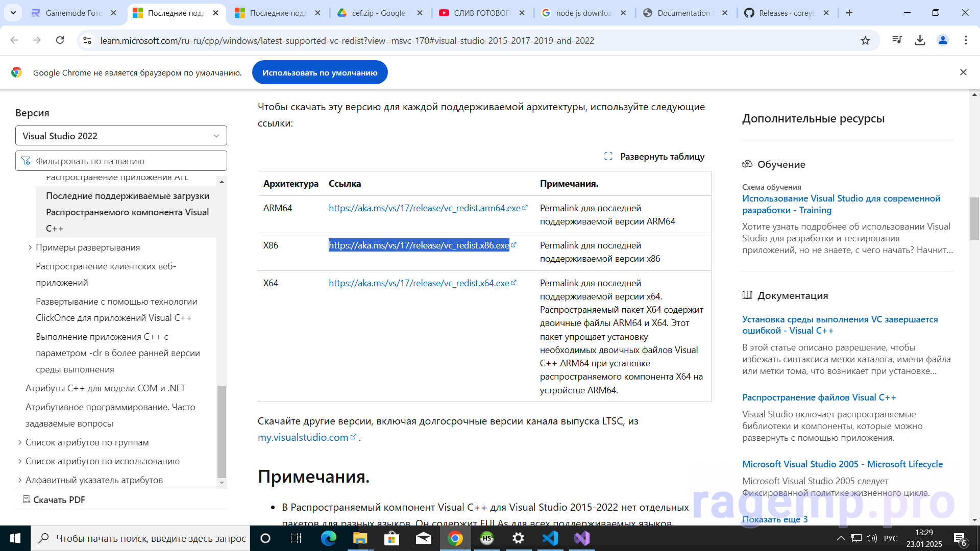Open the vc_redist.arm64.exe link
The image size is (980, 551).
425,208
